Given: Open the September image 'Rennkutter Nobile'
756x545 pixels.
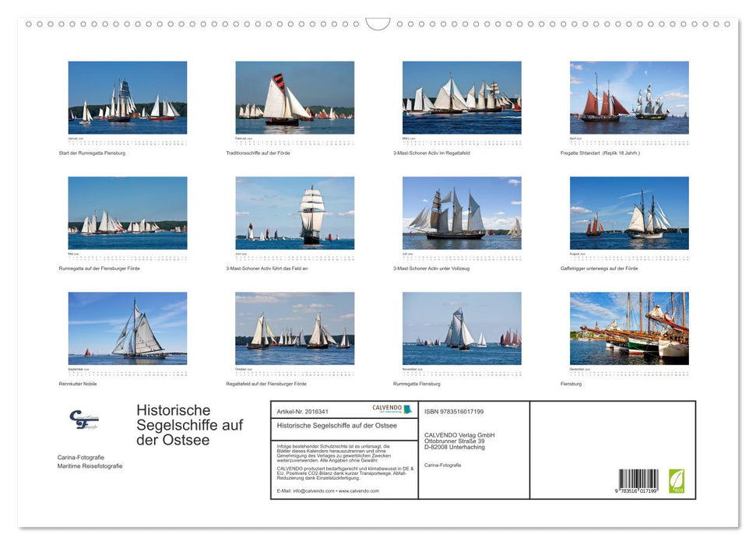Looking at the screenshot, I should [x=128, y=329].
